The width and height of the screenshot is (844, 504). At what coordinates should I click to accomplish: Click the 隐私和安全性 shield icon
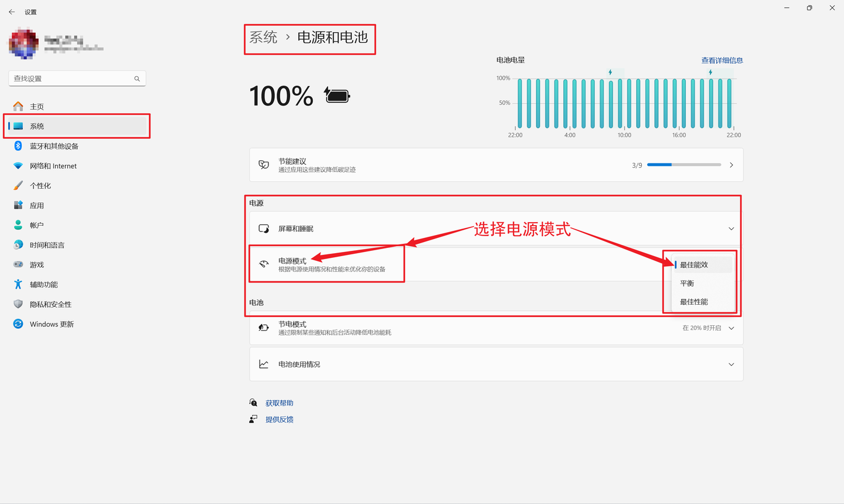18,304
